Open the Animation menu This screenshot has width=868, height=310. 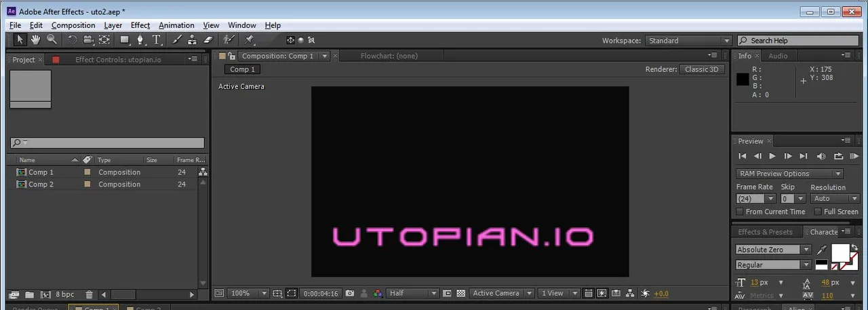click(176, 25)
